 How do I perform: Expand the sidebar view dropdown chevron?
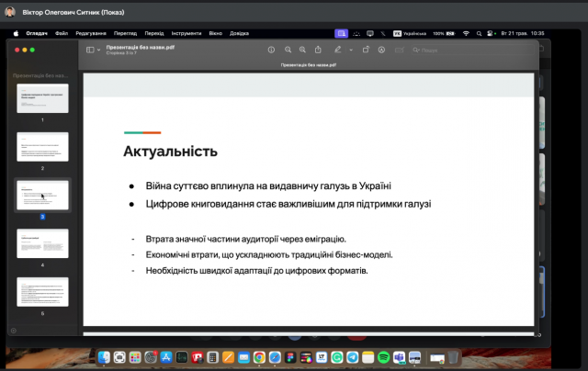coord(98,50)
